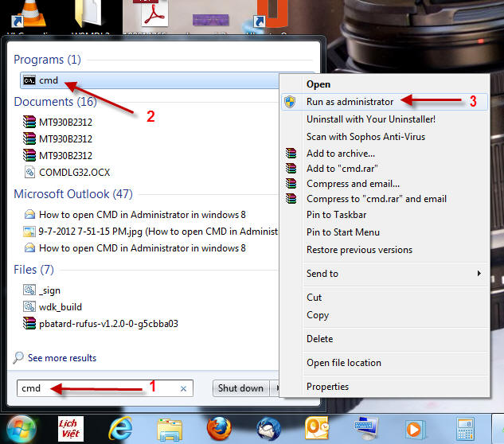The width and height of the screenshot is (504, 444).
Task: Click the COMDLG32.OCX file icon
Action: 29,172
